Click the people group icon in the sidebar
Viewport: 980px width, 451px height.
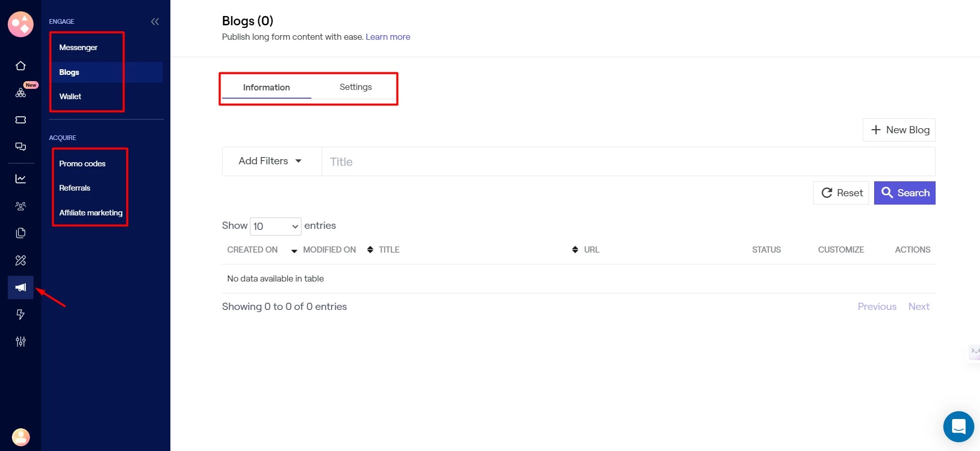pyautogui.click(x=21, y=206)
